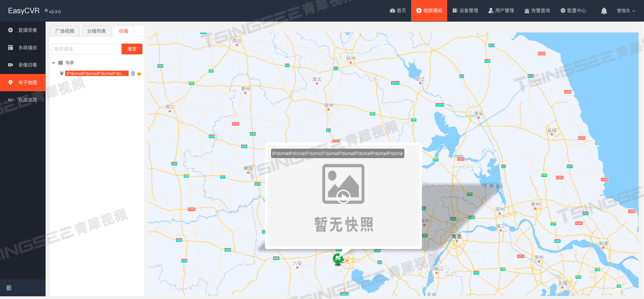Viewport: 644px width, 299px height.
Task: Click the 马鞍山 city label on map
Action: click(436, 269)
